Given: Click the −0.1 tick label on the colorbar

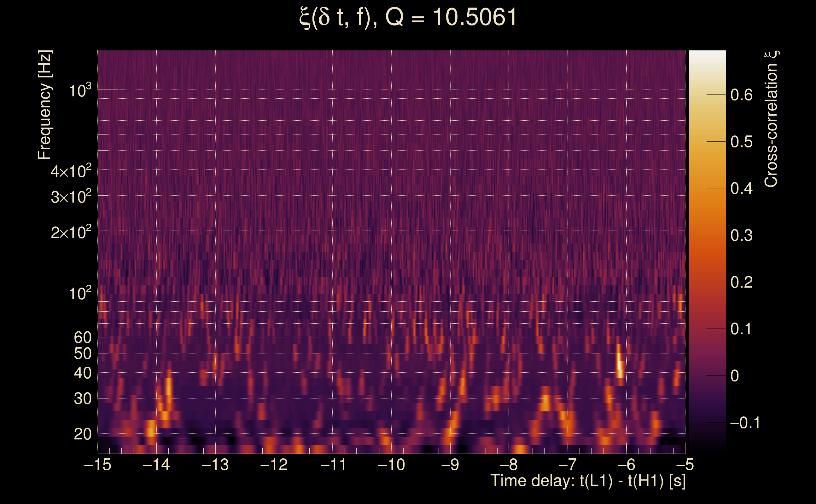Looking at the screenshot, I should (745, 423).
